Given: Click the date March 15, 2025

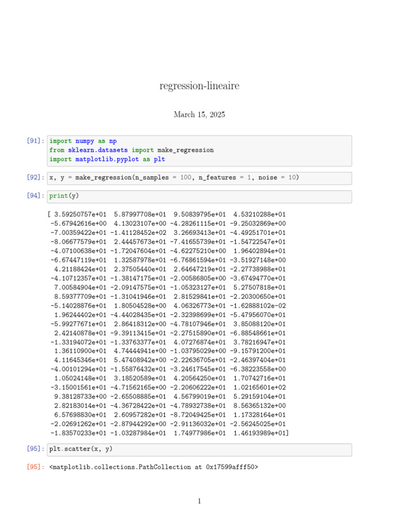Looking at the screenshot, I should pos(199,114).
